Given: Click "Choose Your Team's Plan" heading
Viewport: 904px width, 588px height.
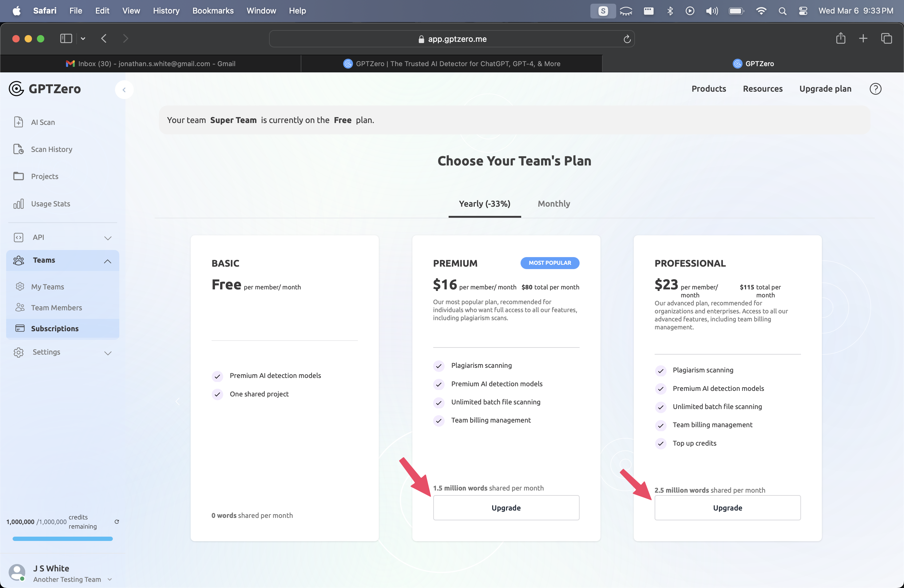Looking at the screenshot, I should click(x=514, y=161).
